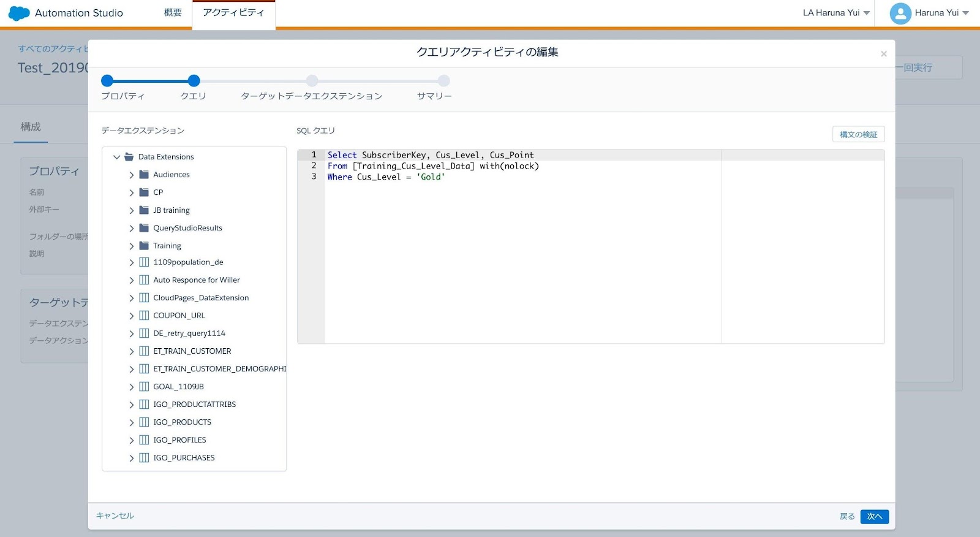Click line number 3 in editor gutter
Screen dimensions: 980x537
[x=314, y=177]
